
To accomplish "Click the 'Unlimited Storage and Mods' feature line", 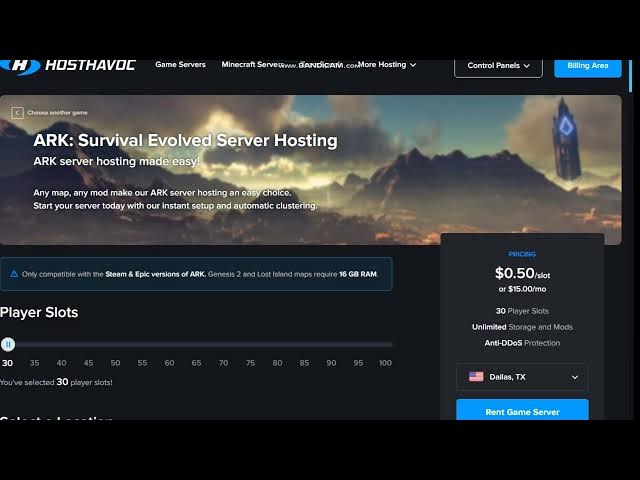I will tap(522, 327).
